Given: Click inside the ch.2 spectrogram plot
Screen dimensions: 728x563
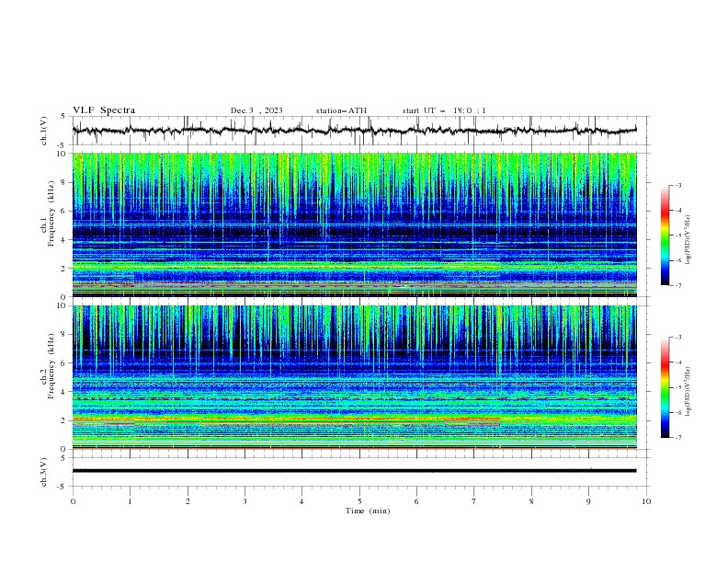Looking at the screenshot, I should click(x=355, y=377).
